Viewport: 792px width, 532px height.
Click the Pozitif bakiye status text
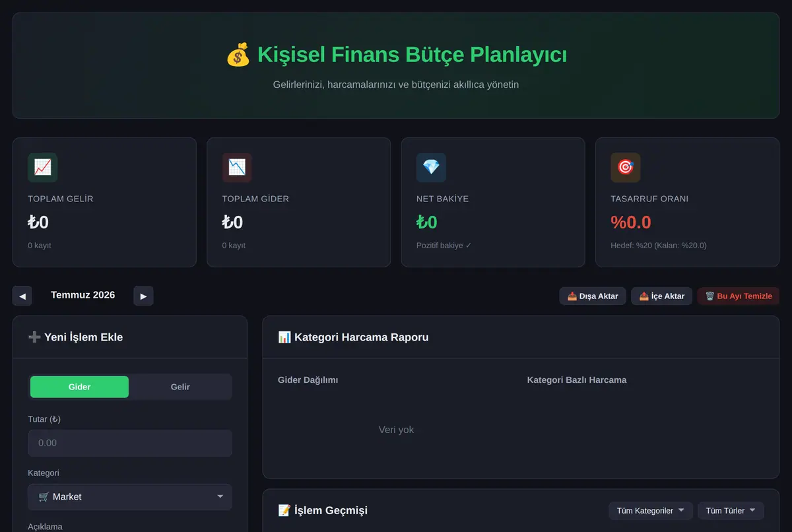tap(444, 246)
